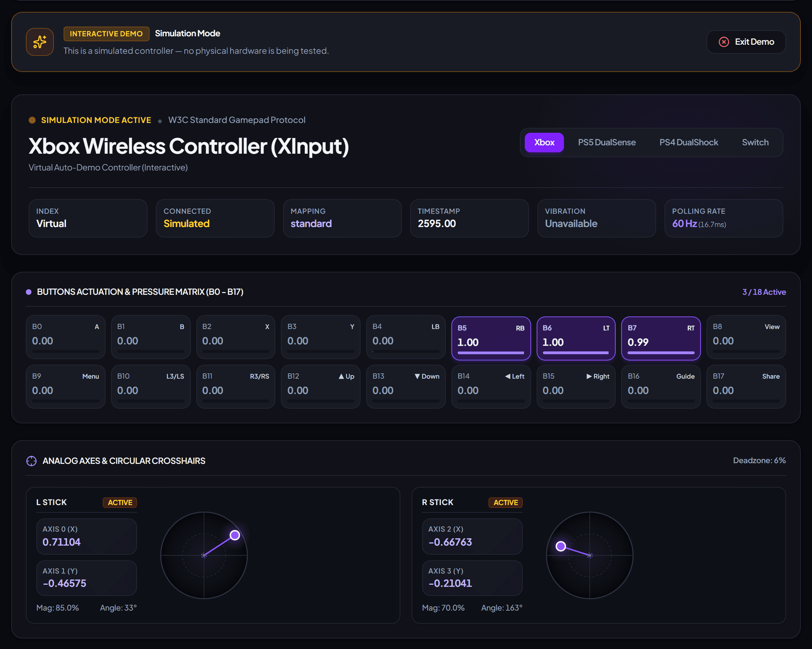Click the Axis 0 (X) value 0.71104
This screenshot has width=812, height=649.
point(61,542)
